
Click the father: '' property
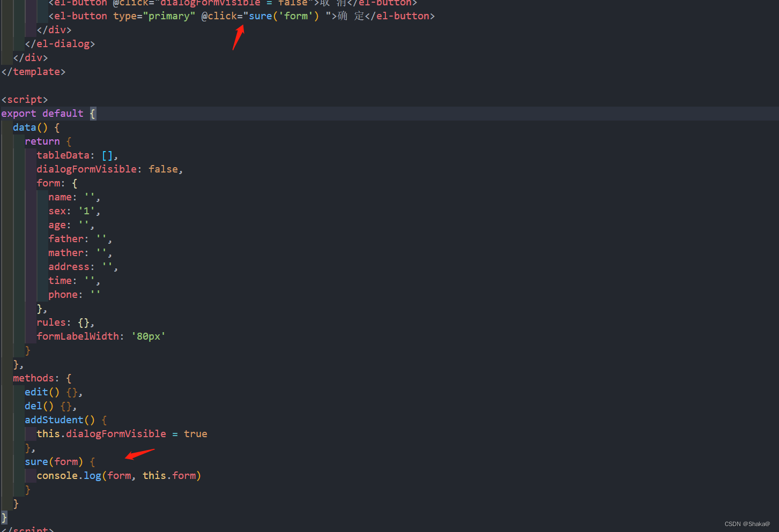(x=80, y=239)
